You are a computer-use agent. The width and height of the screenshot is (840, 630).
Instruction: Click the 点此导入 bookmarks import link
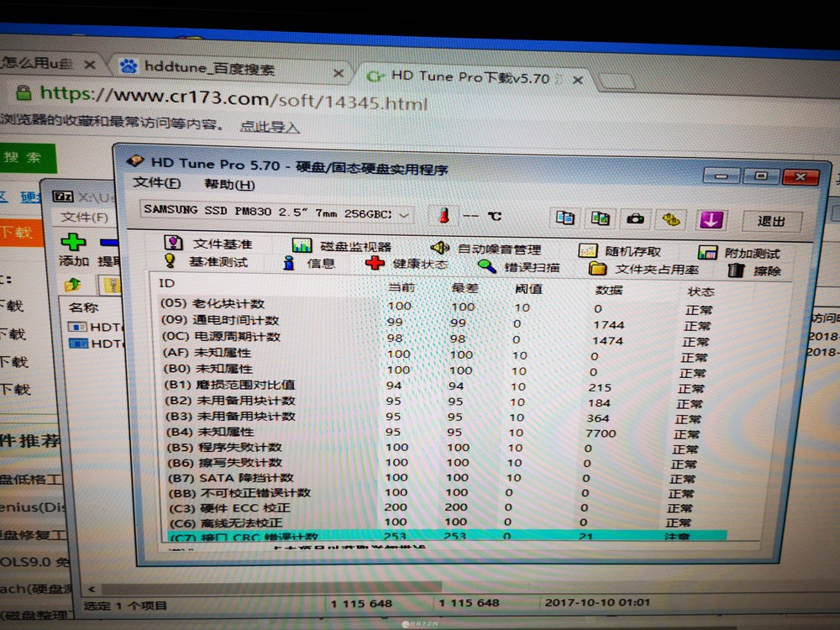pos(270,127)
